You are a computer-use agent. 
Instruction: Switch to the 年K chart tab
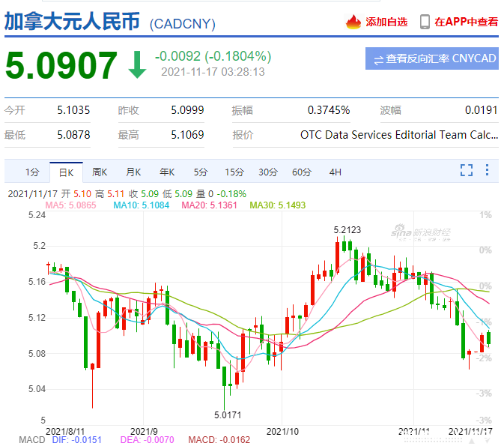[x=167, y=172]
